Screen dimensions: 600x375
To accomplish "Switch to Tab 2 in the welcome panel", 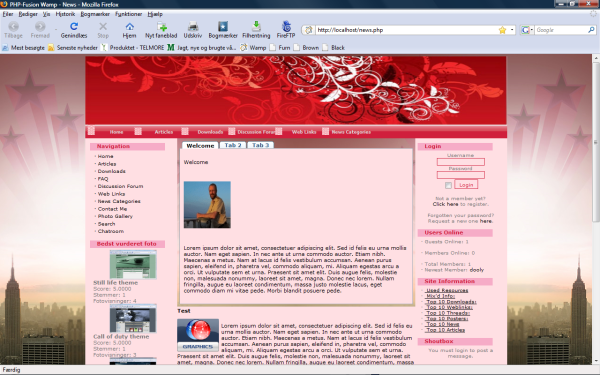I will [x=233, y=145].
